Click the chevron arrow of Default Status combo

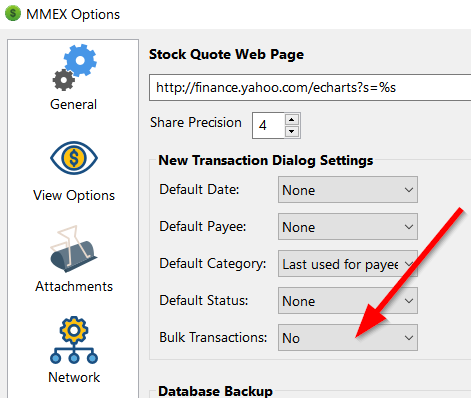pyautogui.click(x=409, y=301)
